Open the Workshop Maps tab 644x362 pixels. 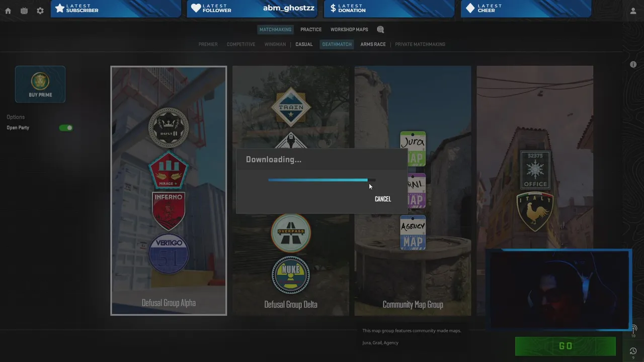[349, 30]
